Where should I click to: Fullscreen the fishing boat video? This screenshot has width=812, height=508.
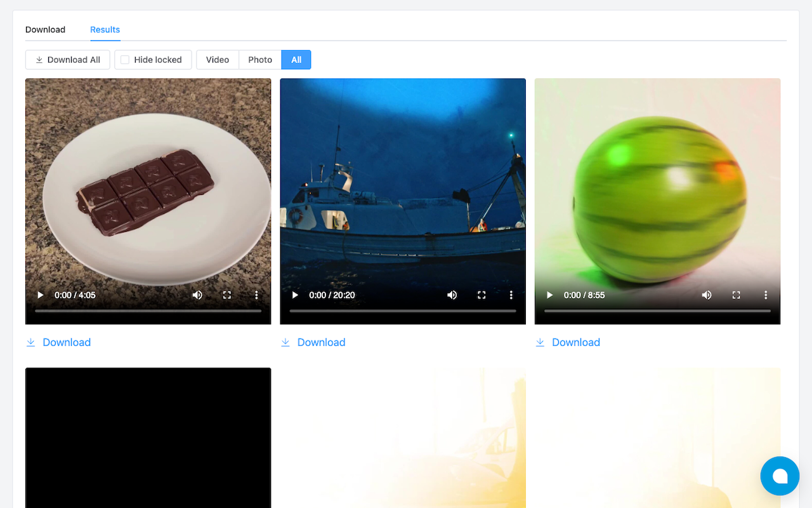point(481,295)
